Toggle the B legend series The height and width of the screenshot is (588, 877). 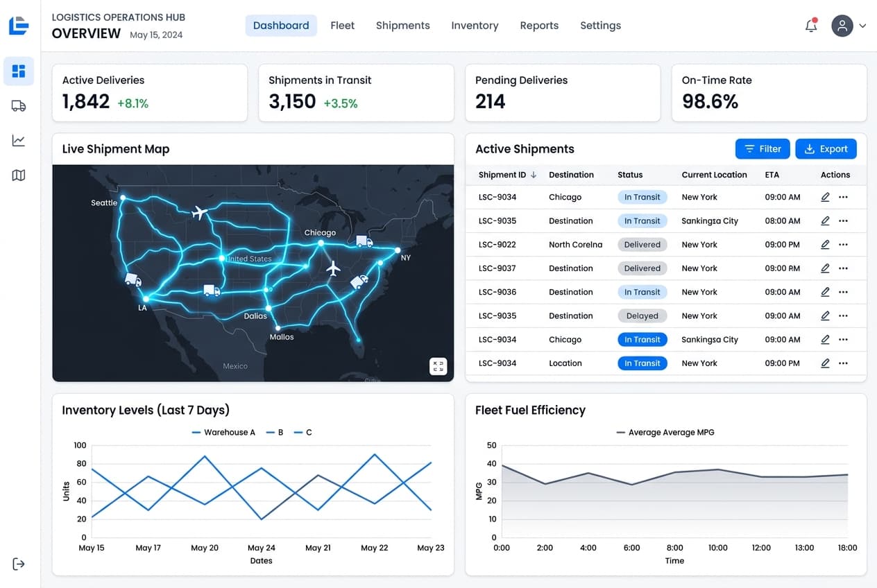[x=275, y=432]
